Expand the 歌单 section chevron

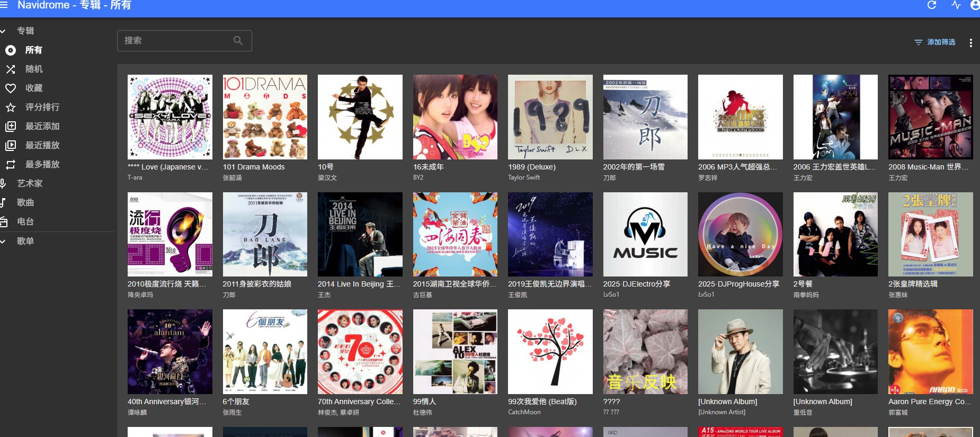pos(3,242)
